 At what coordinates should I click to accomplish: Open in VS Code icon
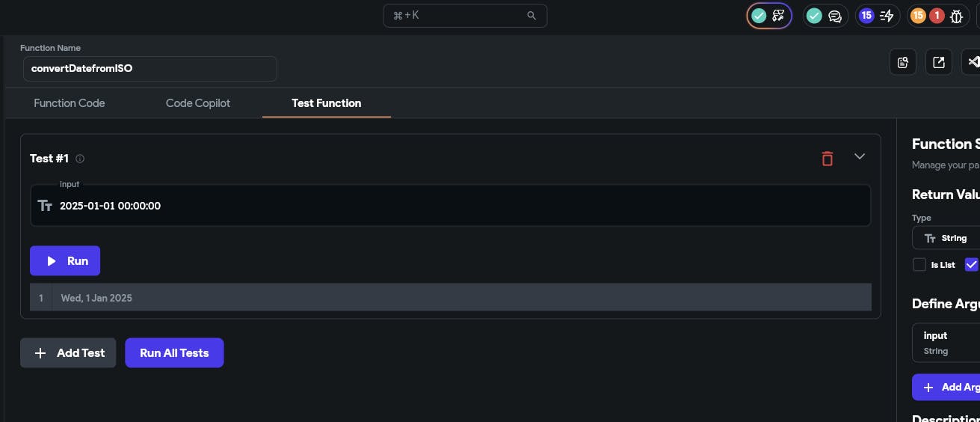(x=973, y=62)
